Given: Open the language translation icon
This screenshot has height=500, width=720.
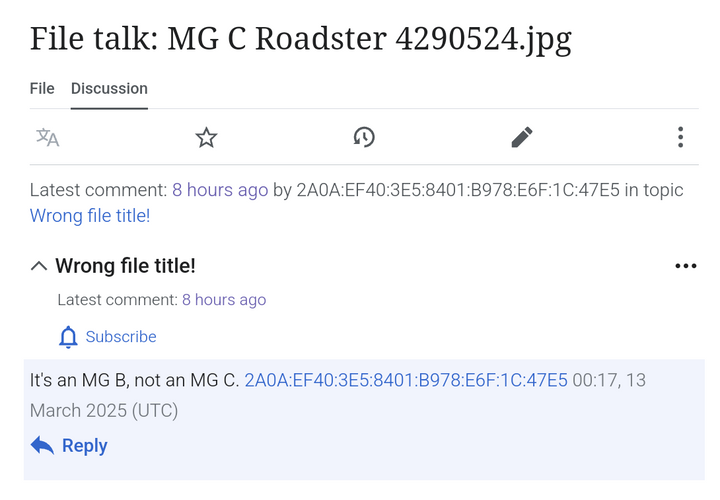Looking at the screenshot, I should click(48, 137).
